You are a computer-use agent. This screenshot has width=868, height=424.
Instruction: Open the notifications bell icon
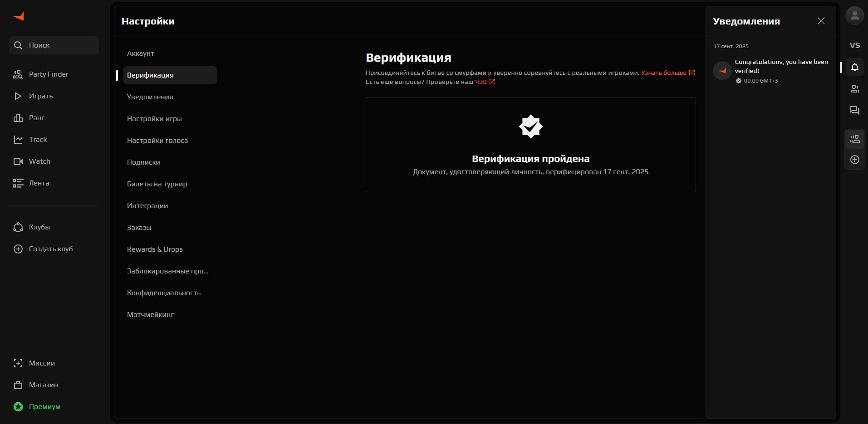854,67
